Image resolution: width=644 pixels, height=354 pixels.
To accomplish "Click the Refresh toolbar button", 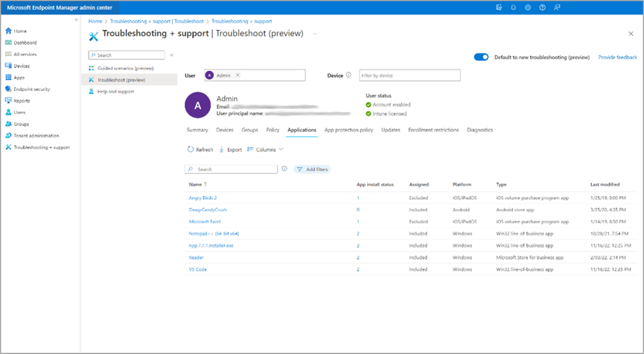I will [200, 150].
